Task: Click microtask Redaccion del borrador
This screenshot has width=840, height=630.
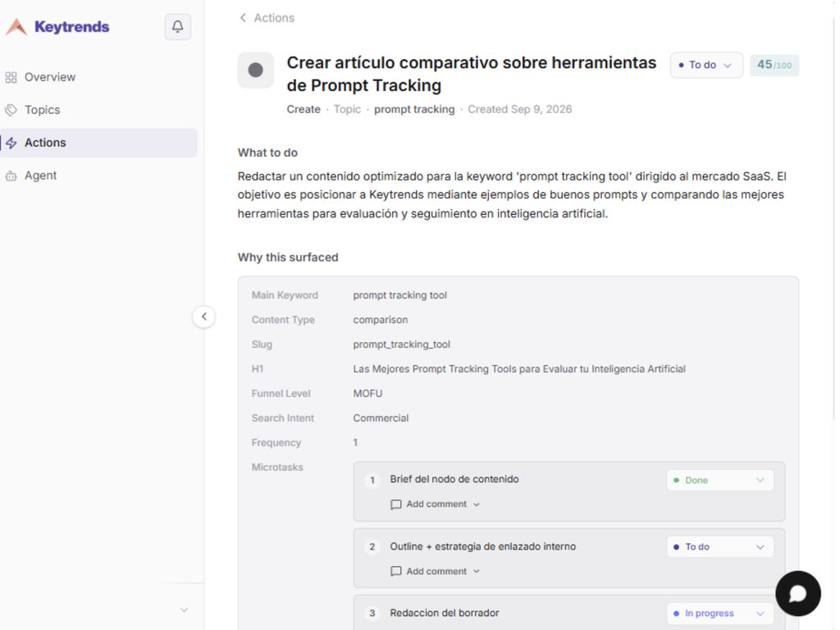Action: [444, 613]
